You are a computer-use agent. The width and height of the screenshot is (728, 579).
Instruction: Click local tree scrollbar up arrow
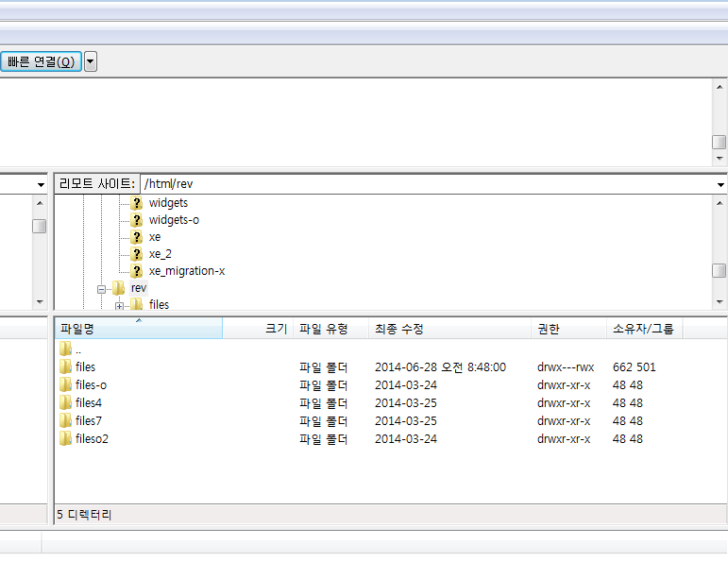point(40,203)
